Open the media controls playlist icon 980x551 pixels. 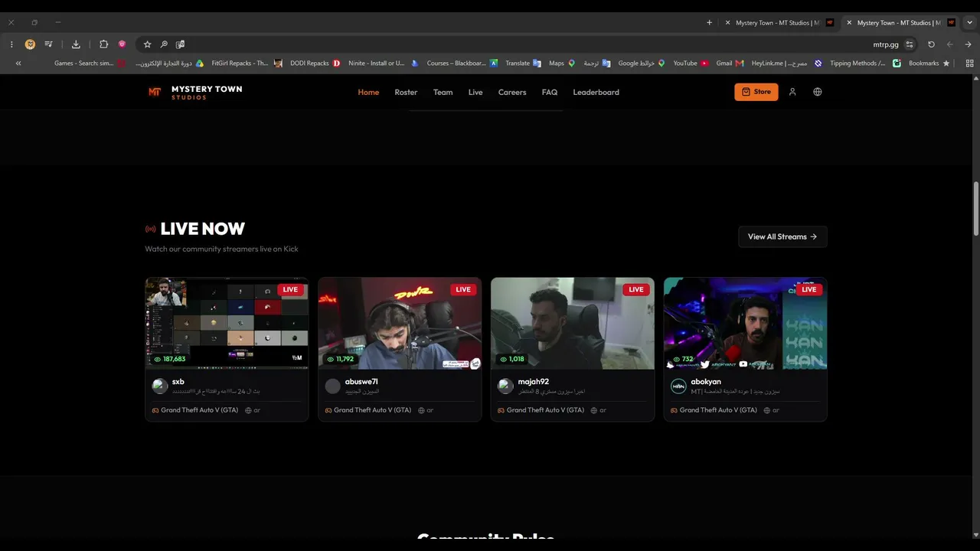(49, 44)
